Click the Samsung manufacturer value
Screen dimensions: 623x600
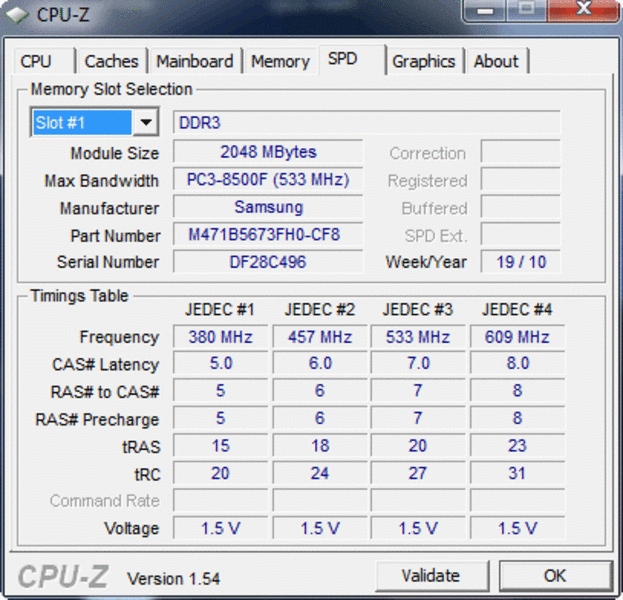(268, 207)
